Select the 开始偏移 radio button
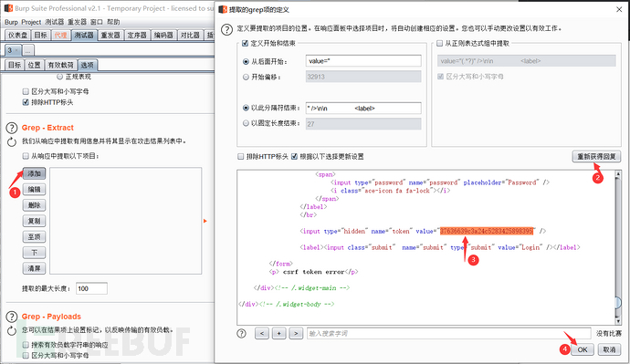Image resolution: width=630 pixels, height=364 pixels. (246, 77)
